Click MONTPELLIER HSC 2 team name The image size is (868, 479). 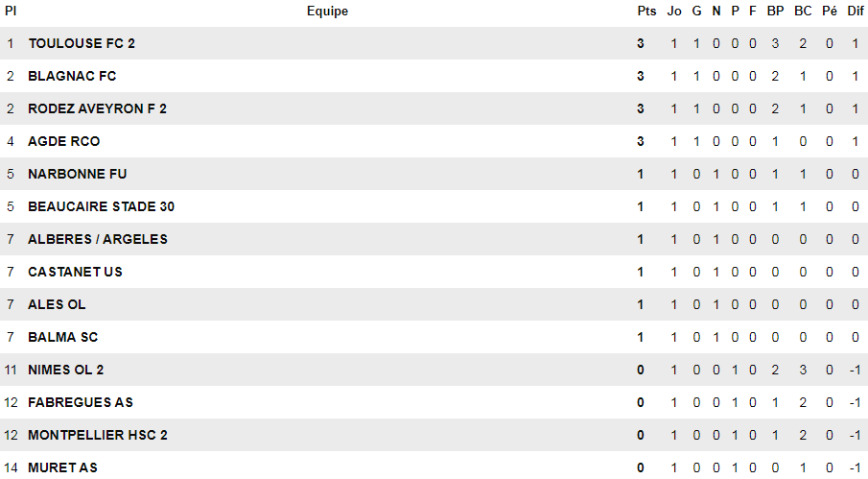pyautogui.click(x=98, y=435)
